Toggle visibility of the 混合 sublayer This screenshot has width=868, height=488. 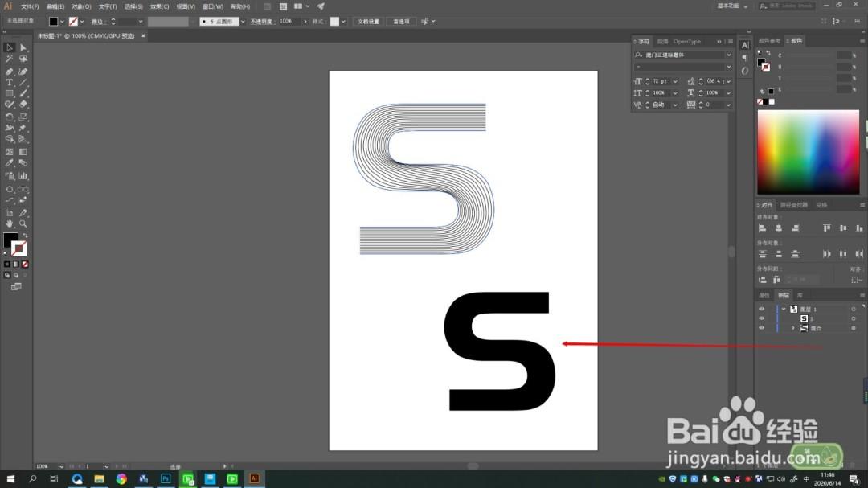762,328
